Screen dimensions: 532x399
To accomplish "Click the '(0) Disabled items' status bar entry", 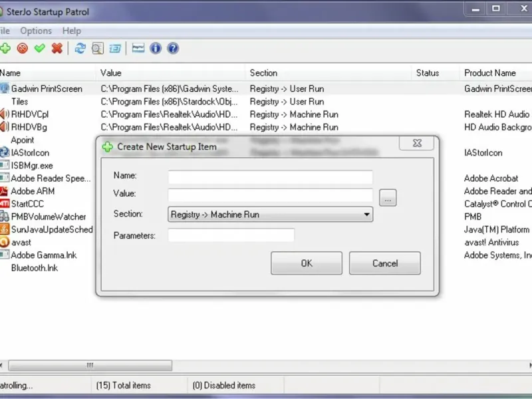I will point(224,386).
